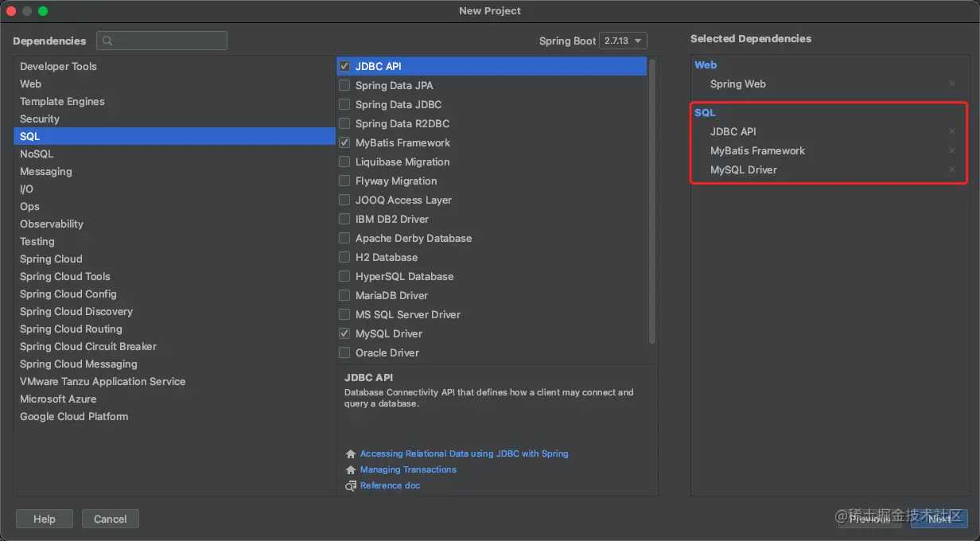Screen dimensions: 980x541
Task: Select Spring Cloud Messaging category
Action: pos(174,364)
